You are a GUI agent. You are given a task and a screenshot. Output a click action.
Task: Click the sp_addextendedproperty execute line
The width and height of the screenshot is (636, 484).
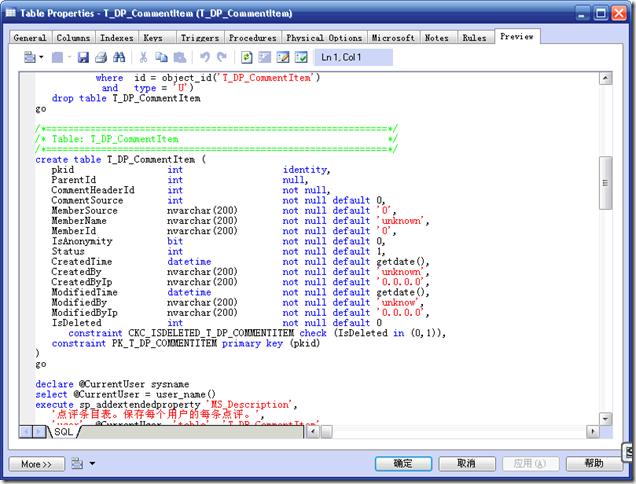point(166,404)
